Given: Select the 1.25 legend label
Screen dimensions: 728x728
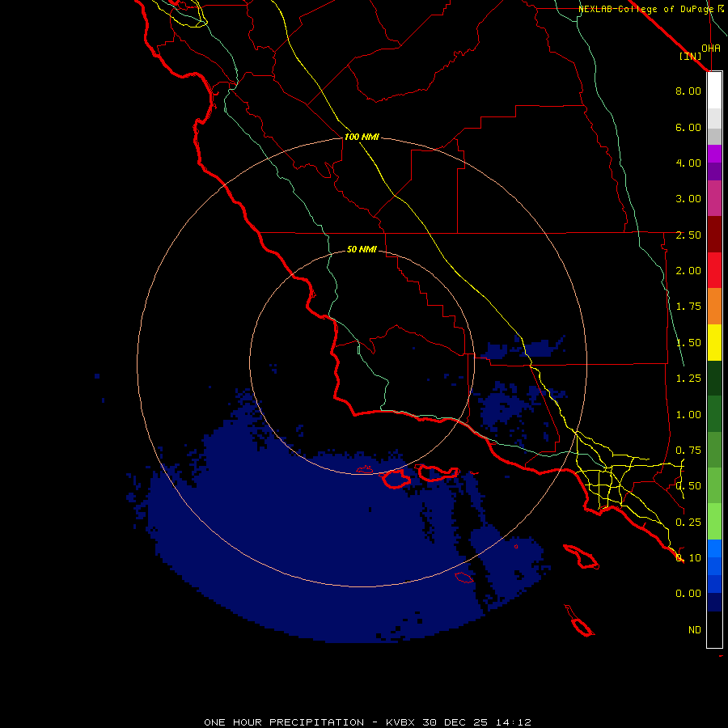Looking at the screenshot, I should click(x=688, y=379).
